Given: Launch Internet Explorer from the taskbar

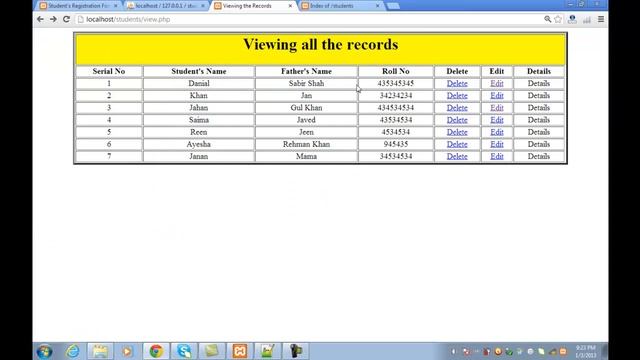Looking at the screenshot, I should (x=73, y=351).
